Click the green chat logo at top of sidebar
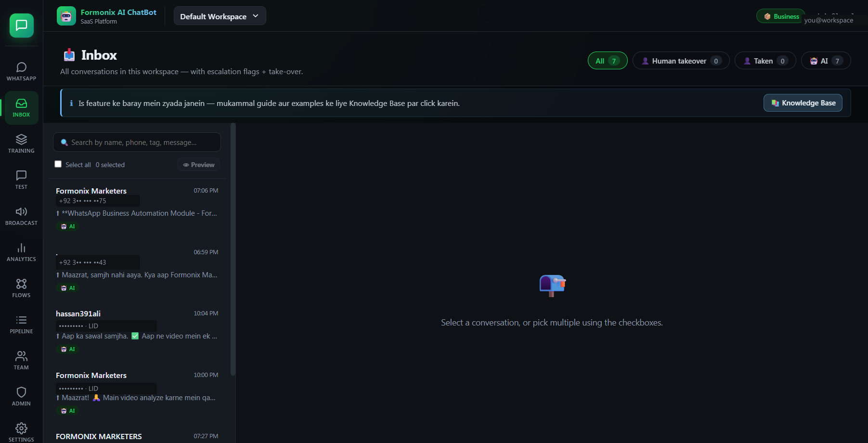The image size is (868, 443). point(22,26)
